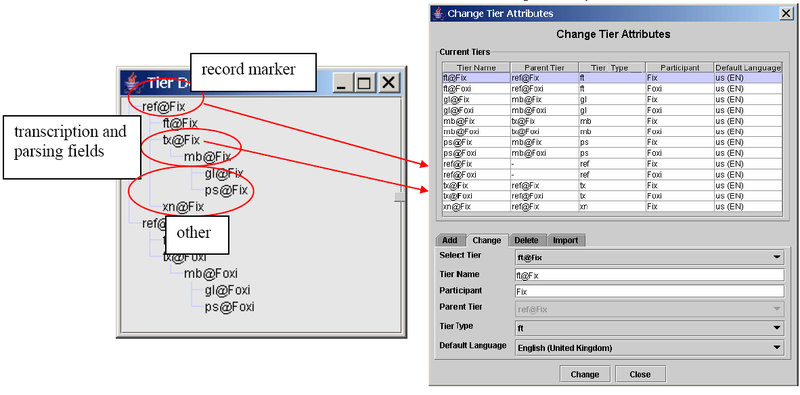Image resolution: width=800 pixels, height=395 pixels.
Task: Switch to the Import tab
Action: [x=566, y=240]
